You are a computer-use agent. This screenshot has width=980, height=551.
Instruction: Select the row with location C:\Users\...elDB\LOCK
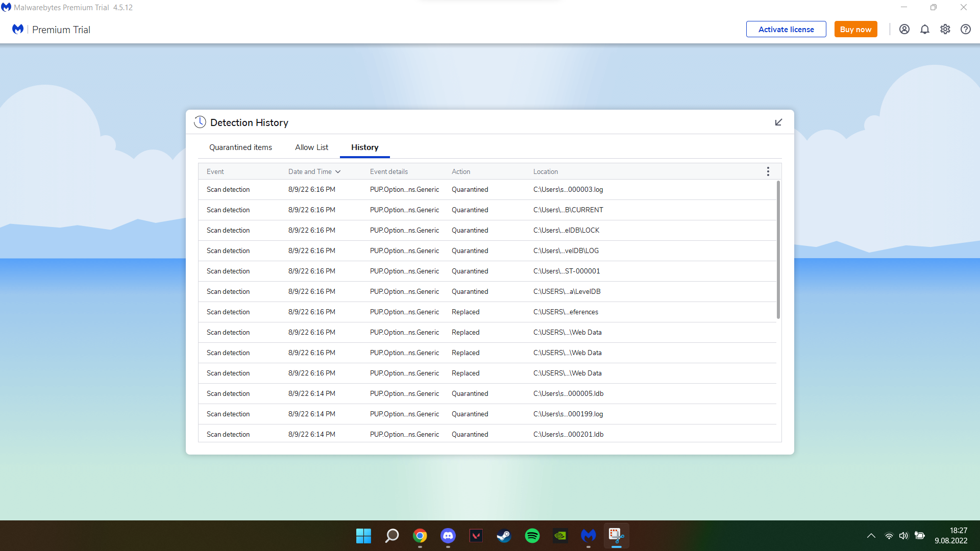point(487,230)
